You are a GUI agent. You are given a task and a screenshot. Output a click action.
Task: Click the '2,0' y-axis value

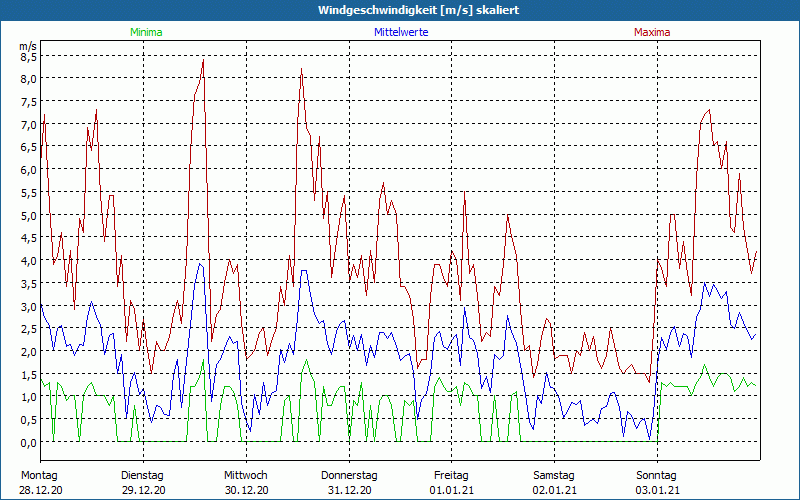[29, 352]
